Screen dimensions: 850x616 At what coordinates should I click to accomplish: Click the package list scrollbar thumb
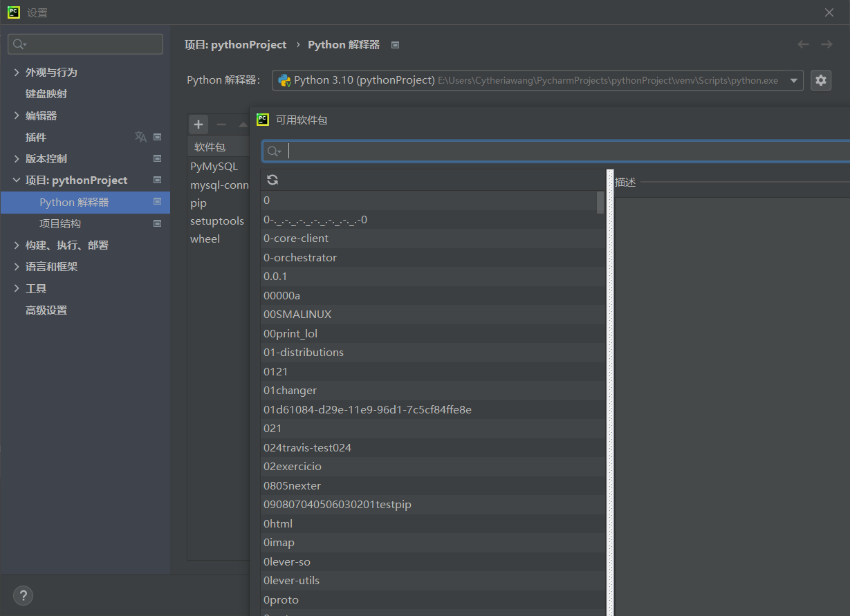coord(600,203)
